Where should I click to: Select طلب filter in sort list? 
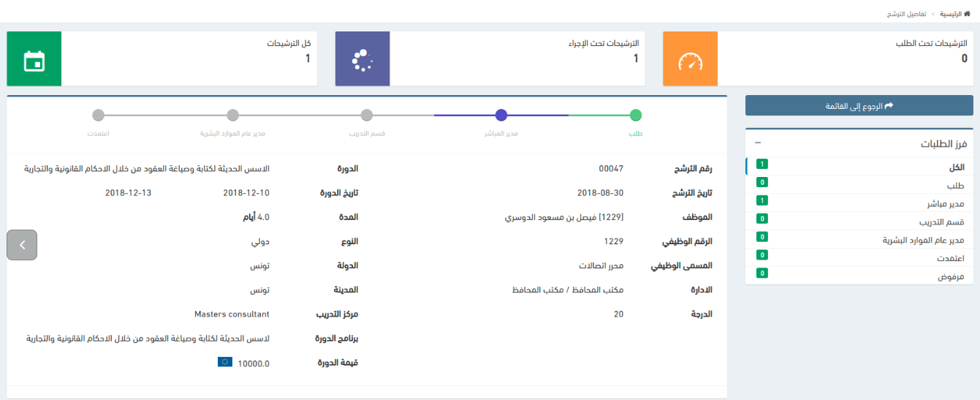click(x=955, y=186)
